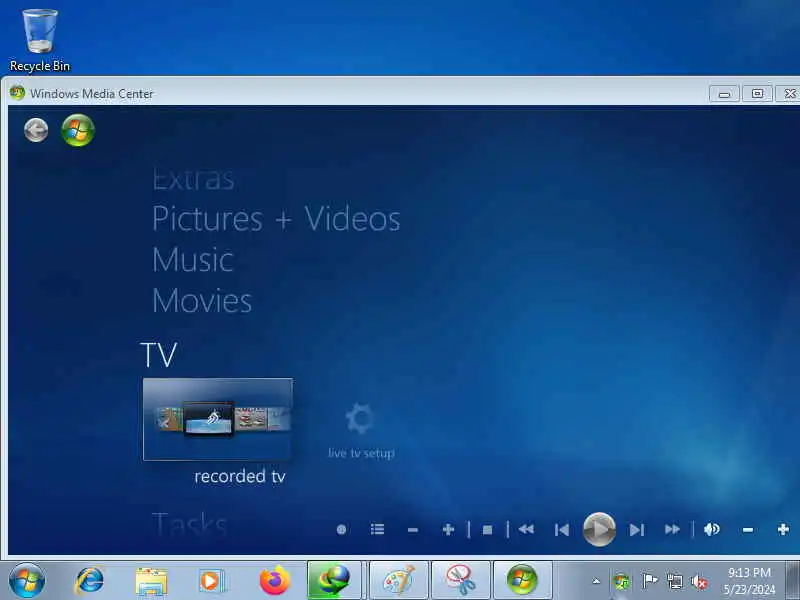
Task: Skip to previous track button
Action: pos(562,530)
